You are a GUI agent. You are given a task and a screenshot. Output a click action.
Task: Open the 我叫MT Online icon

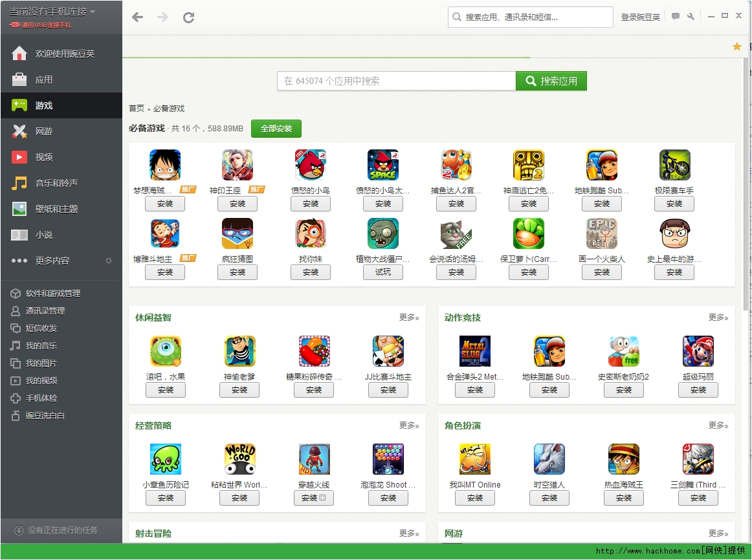(475, 459)
